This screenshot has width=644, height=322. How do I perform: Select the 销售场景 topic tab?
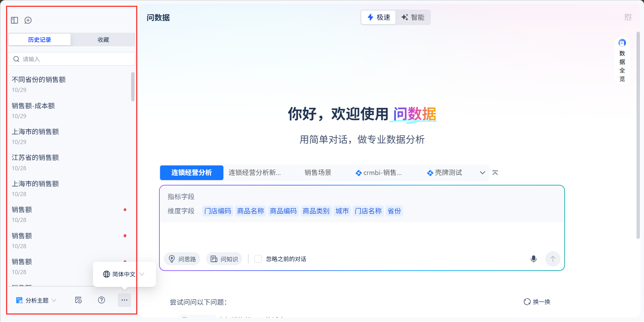pyautogui.click(x=318, y=173)
